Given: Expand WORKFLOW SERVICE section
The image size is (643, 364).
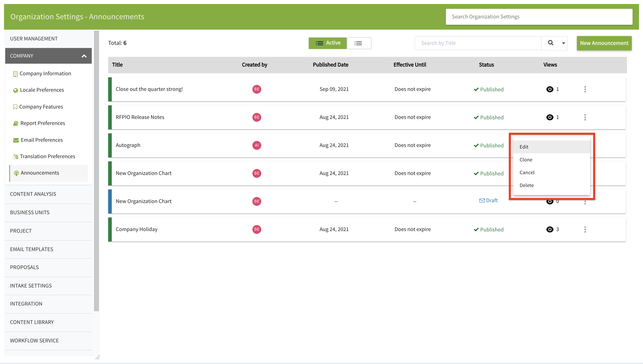Looking at the screenshot, I should 48,341.
